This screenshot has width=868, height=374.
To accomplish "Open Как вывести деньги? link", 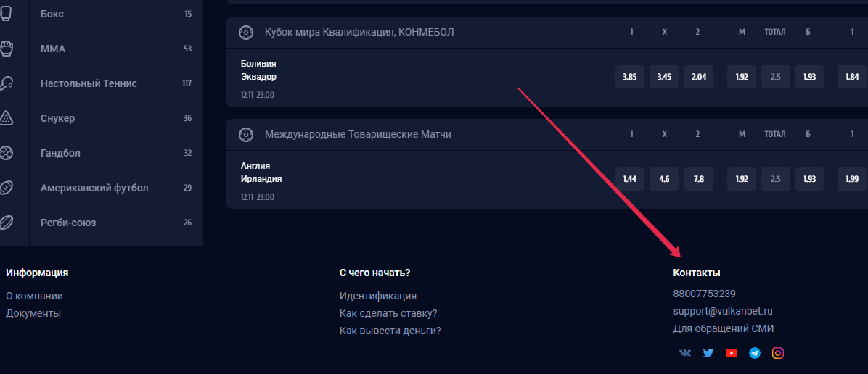I will [x=390, y=331].
